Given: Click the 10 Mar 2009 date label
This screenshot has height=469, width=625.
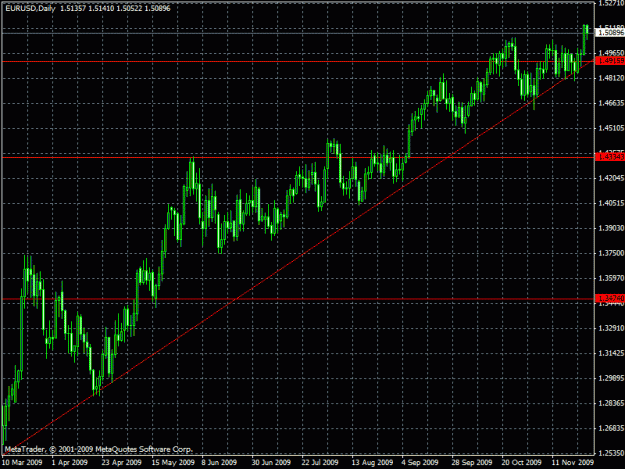Looking at the screenshot, I should pyautogui.click(x=22, y=463).
